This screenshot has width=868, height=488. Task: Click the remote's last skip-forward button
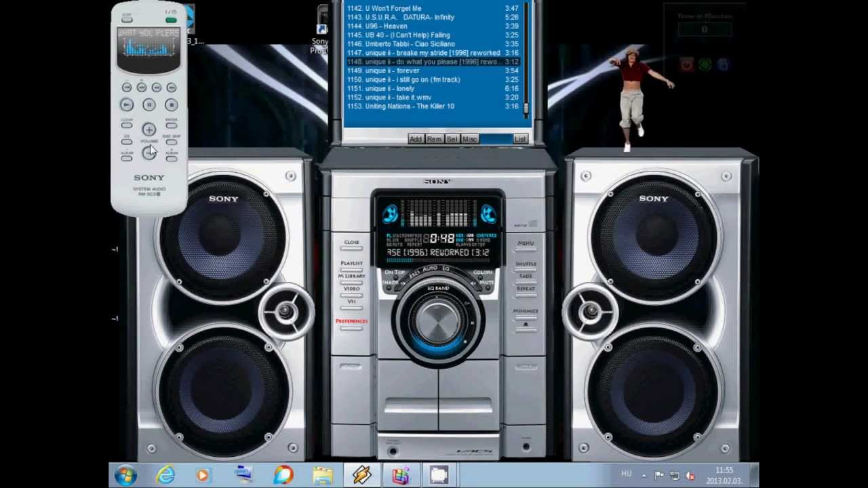[x=171, y=87]
